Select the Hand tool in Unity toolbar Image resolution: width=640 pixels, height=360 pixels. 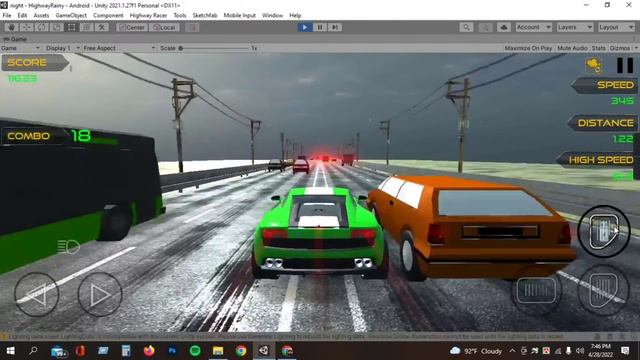(x=11, y=27)
